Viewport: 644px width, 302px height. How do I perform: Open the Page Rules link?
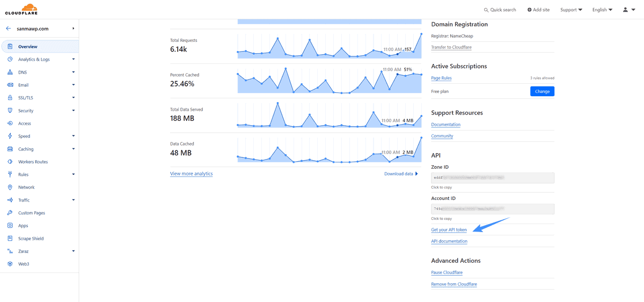[x=441, y=78]
